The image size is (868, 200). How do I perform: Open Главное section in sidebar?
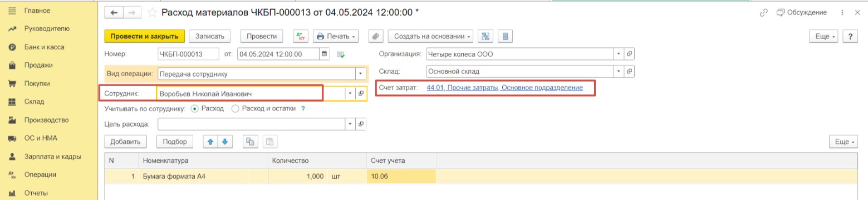pos(37,11)
